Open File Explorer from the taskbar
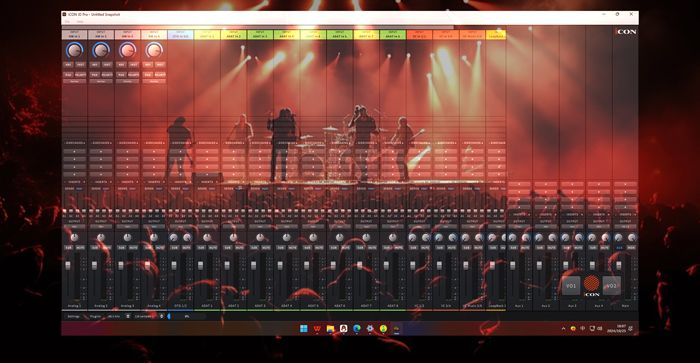Viewport: 700px width, 363px height. (x=330, y=329)
